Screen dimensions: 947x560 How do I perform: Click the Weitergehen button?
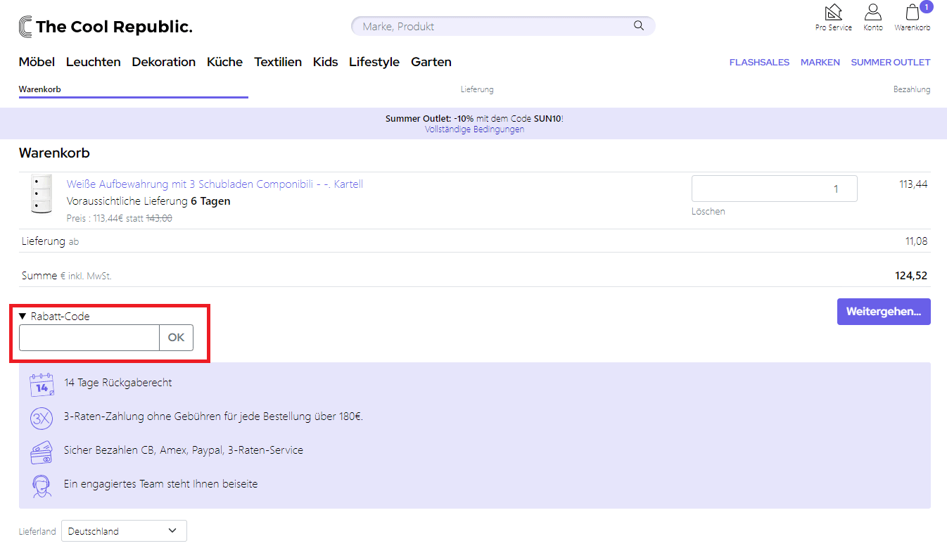(884, 312)
